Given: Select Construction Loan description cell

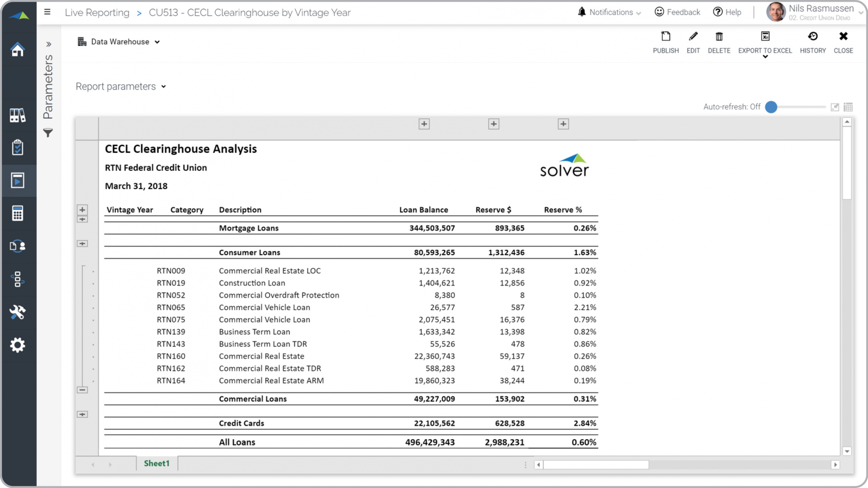Looking at the screenshot, I should (x=252, y=283).
